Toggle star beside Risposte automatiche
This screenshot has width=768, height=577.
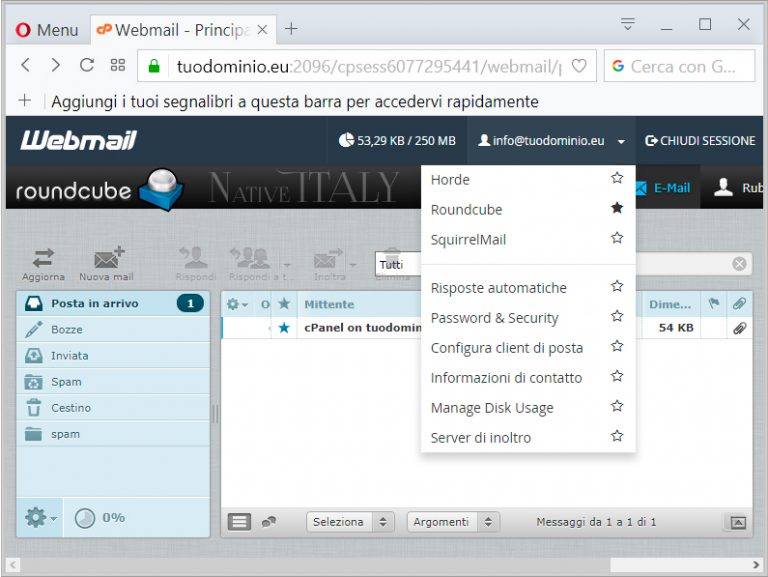coord(617,287)
